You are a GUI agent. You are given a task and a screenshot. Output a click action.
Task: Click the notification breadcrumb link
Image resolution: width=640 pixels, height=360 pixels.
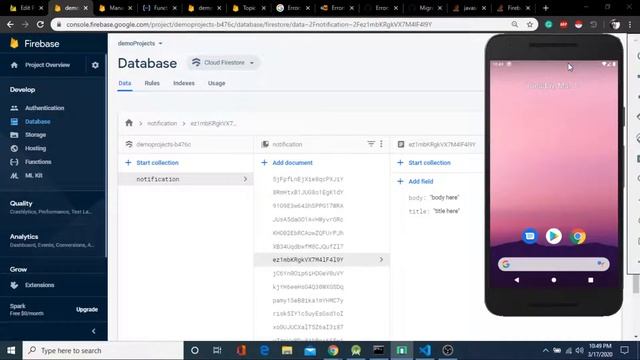click(x=162, y=123)
